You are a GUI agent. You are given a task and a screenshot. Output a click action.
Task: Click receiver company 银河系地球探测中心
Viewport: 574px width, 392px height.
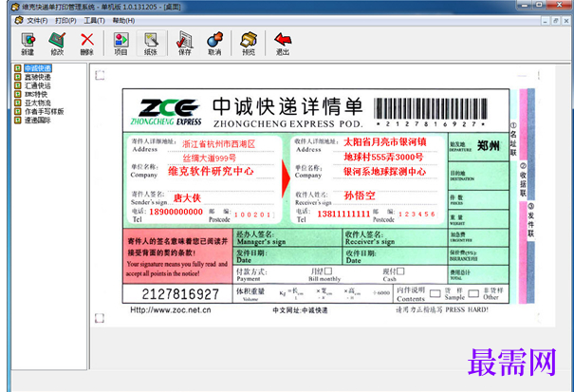(x=385, y=172)
